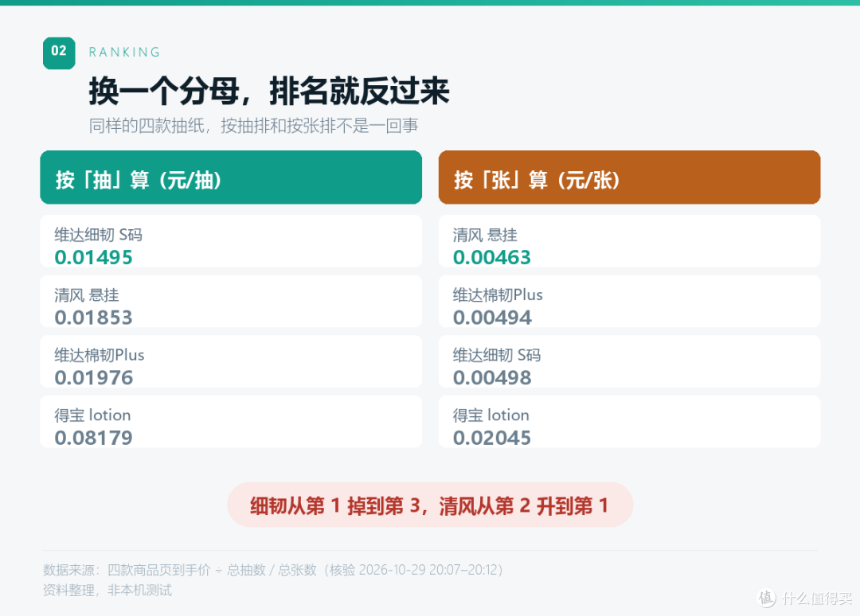Click value 0.00494 for 维达棉韧Plus
860x616 pixels.
(x=492, y=318)
